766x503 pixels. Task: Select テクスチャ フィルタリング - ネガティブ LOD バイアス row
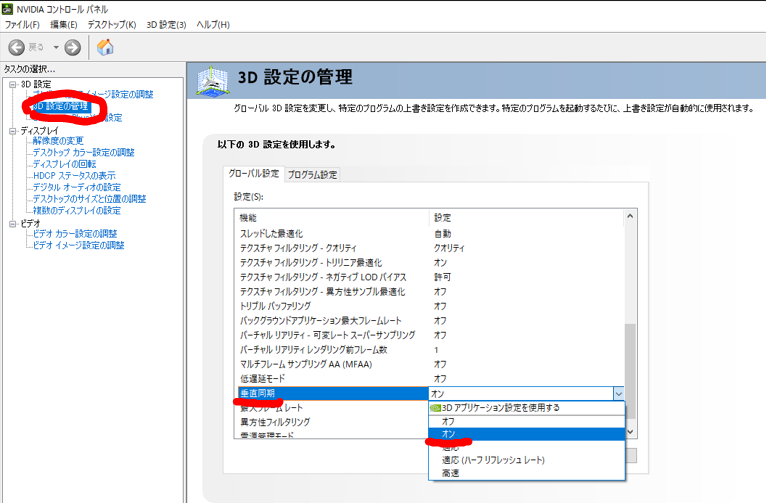431,277
